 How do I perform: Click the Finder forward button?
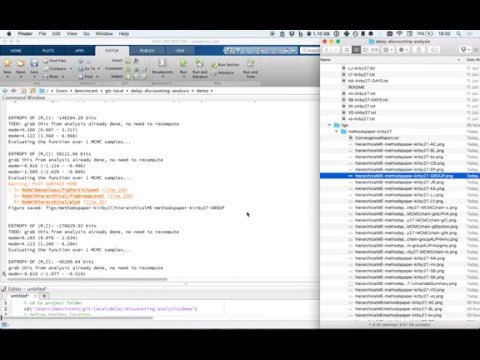pyautogui.click(x=335, y=50)
